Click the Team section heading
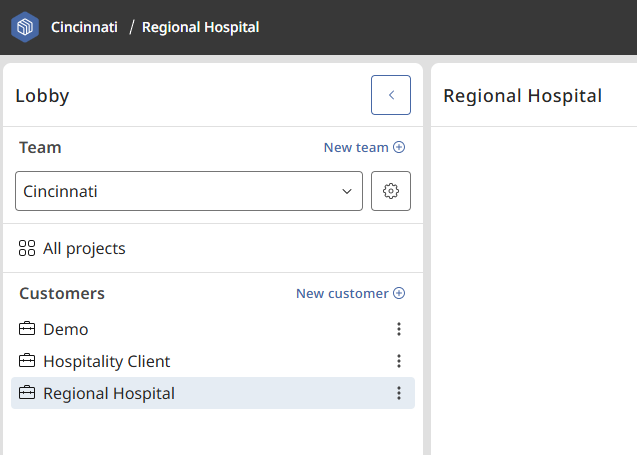The width and height of the screenshot is (637, 455). [40, 147]
